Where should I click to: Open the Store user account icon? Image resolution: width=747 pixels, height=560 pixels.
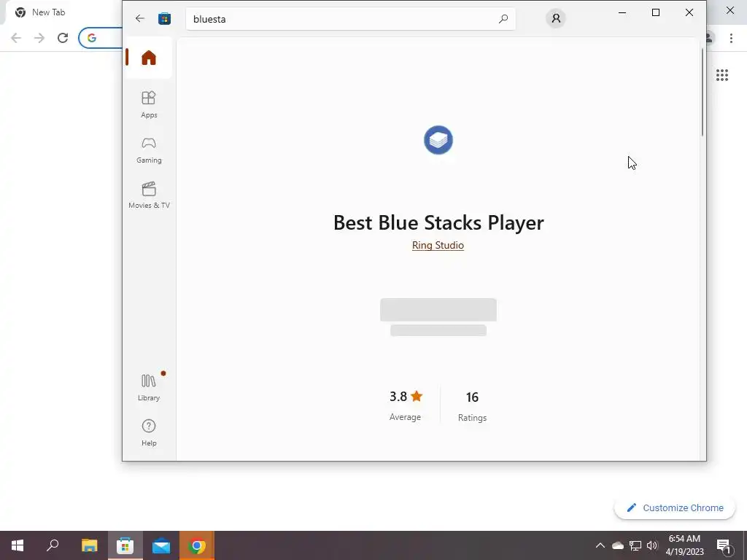pyautogui.click(x=555, y=18)
